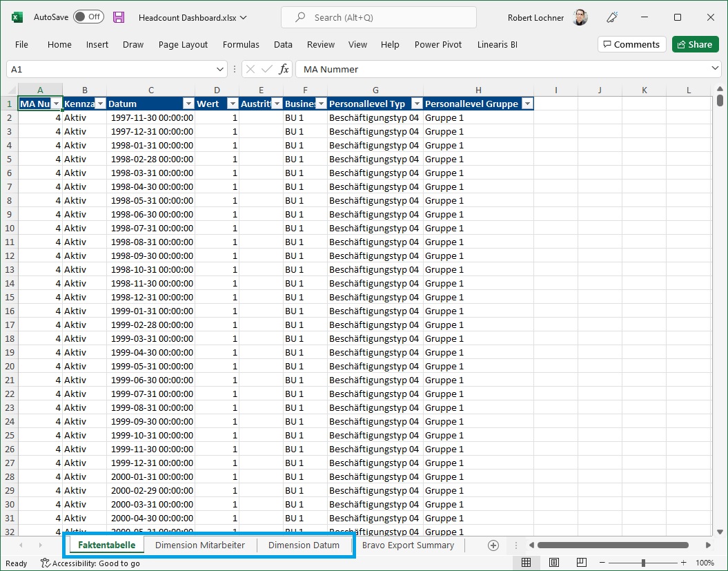Click the green Share button
The width and height of the screenshot is (728, 571).
point(695,43)
